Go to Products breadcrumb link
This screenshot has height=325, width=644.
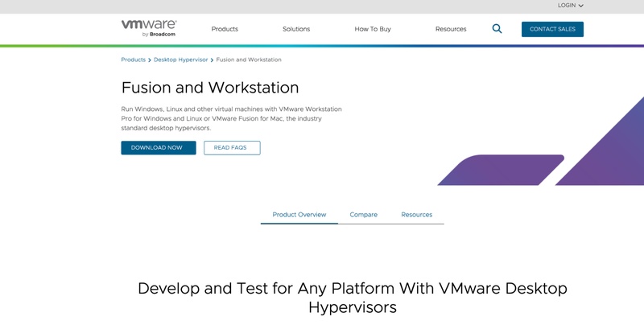point(133,60)
